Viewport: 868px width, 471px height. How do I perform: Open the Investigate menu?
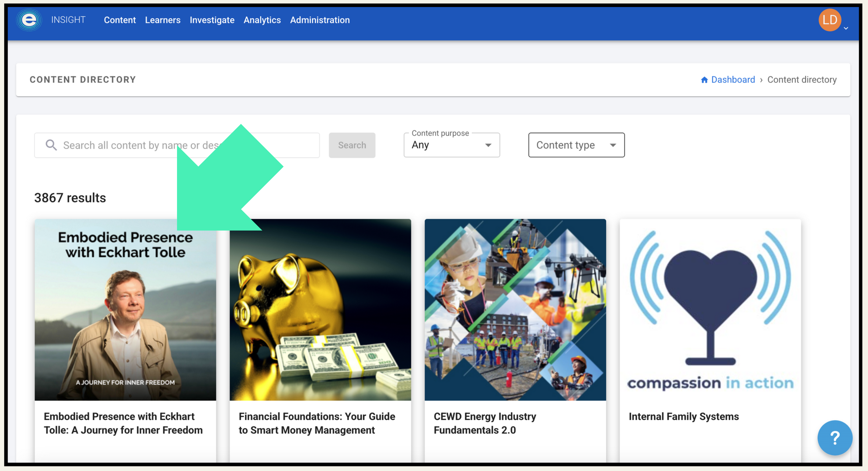coord(212,20)
